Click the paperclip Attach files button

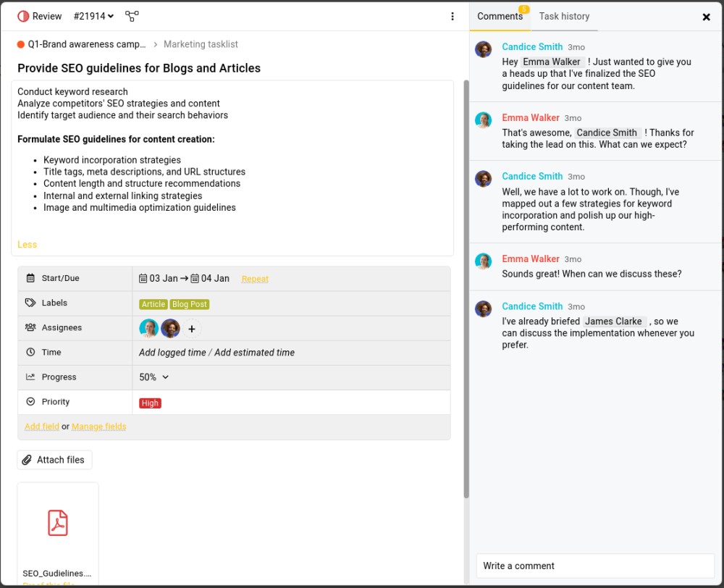(54, 460)
